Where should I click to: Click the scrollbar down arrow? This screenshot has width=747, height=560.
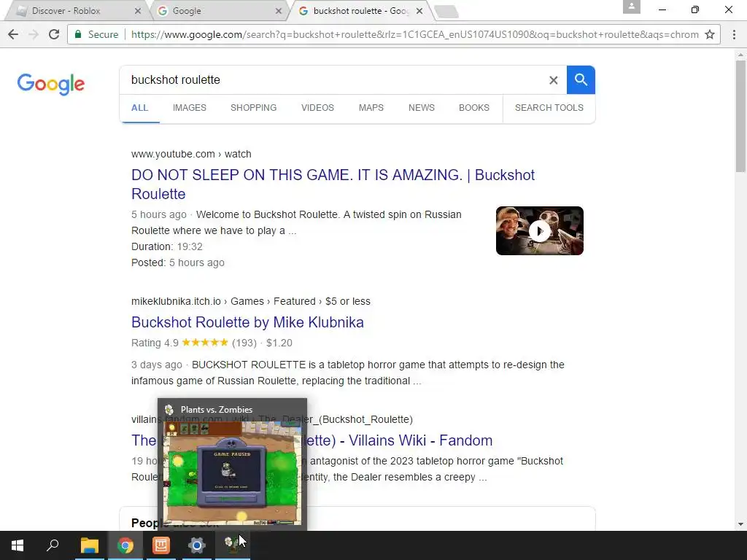[x=740, y=524]
